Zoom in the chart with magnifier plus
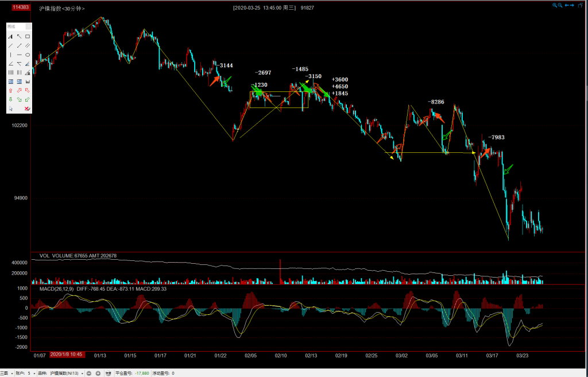 (x=555, y=5)
